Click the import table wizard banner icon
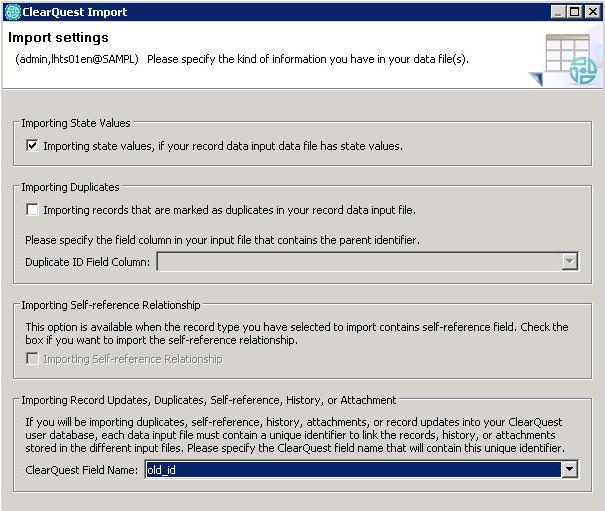This screenshot has width=605, height=511. pos(564,60)
